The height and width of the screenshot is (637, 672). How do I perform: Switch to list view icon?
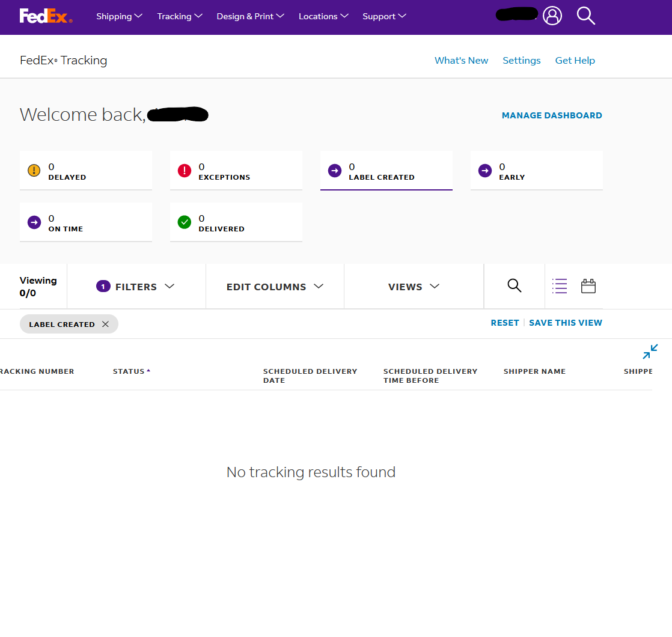tap(560, 286)
